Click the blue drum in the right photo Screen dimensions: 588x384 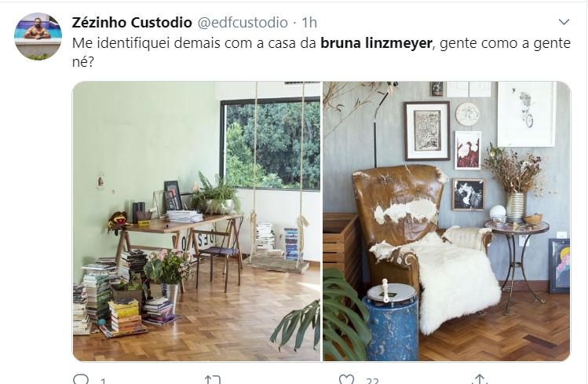pyautogui.click(x=391, y=320)
